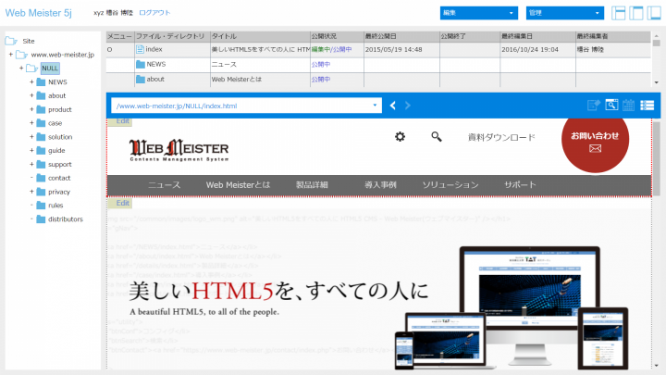
Task: Click the NEWS folder icon in file list
Action: pos(140,64)
